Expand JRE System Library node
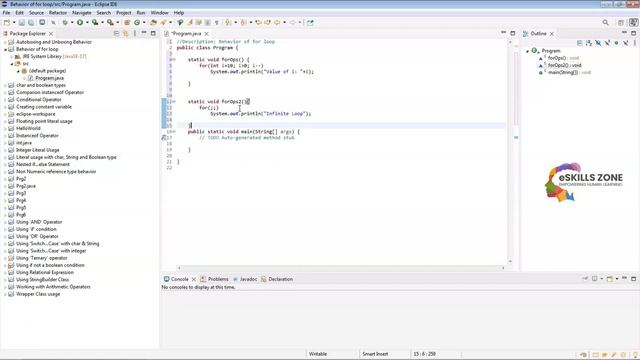The width and height of the screenshot is (640, 360). [12, 56]
